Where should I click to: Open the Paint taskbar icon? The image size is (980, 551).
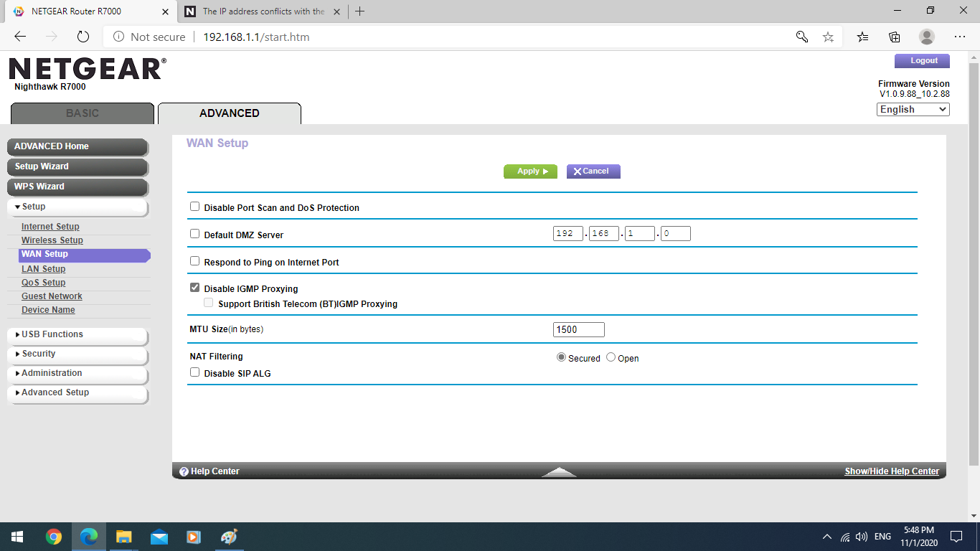point(229,536)
